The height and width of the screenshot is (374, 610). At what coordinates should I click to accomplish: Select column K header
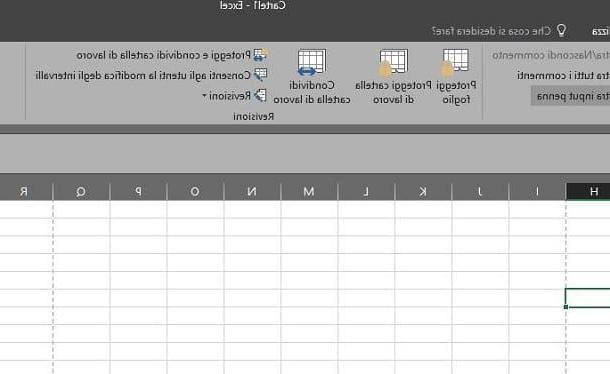[x=423, y=191]
